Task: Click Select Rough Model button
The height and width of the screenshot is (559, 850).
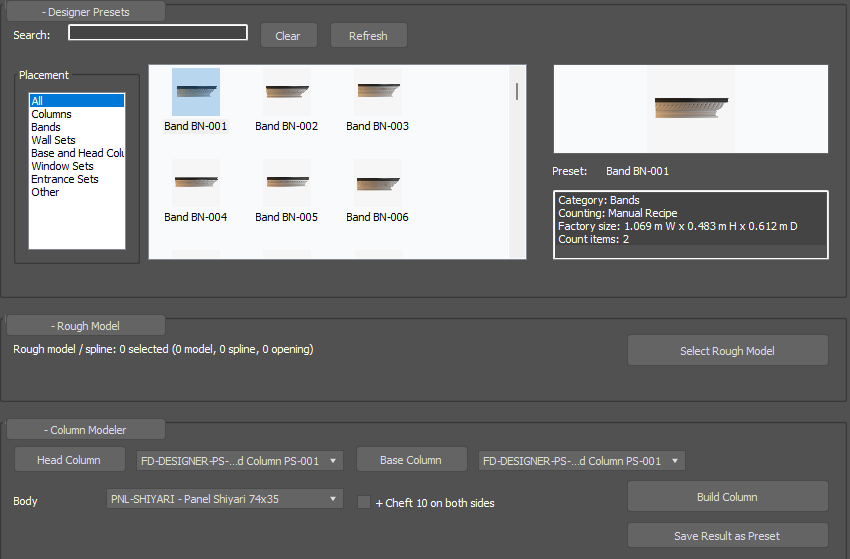Action: tap(727, 350)
